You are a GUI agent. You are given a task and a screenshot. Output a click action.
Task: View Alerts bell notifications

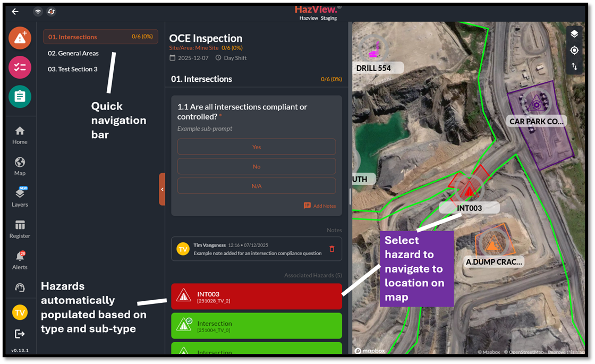pyautogui.click(x=20, y=260)
